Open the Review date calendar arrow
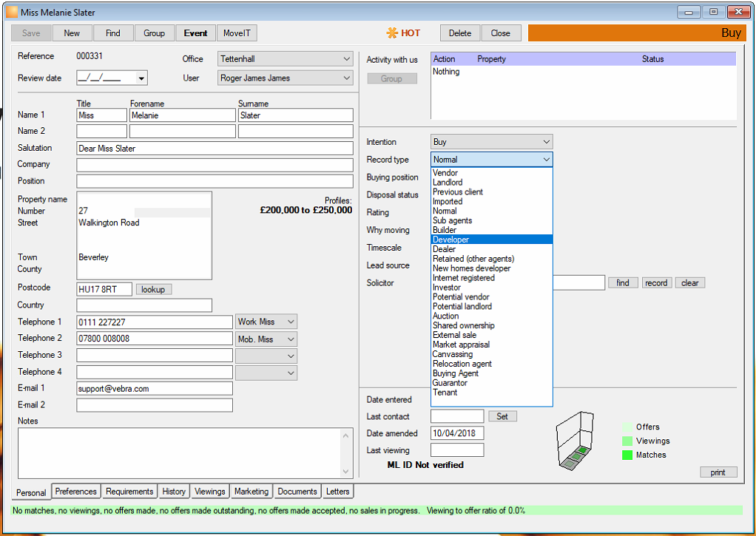The image size is (756, 536). click(x=141, y=78)
